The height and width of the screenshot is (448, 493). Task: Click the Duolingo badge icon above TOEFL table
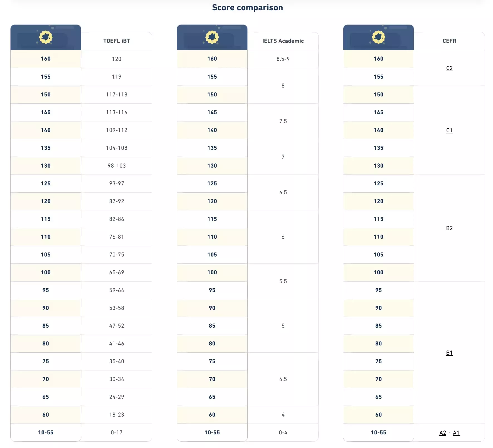(46, 37)
